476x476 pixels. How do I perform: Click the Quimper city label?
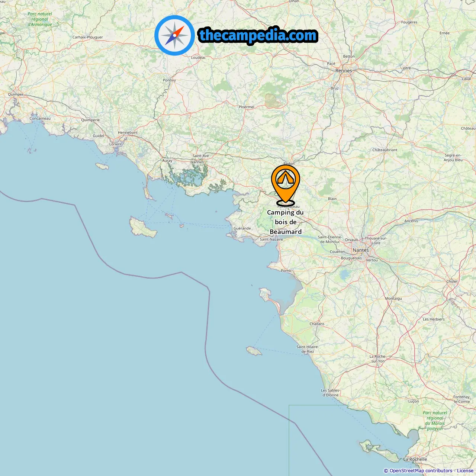pyautogui.click(x=16, y=94)
